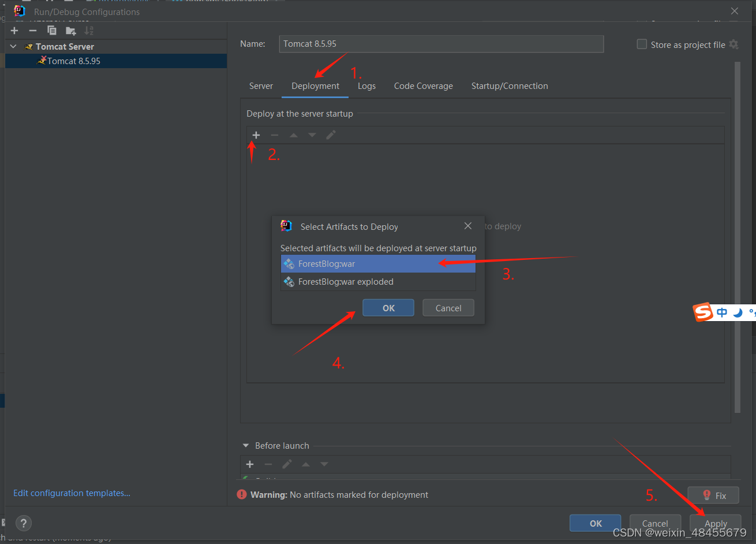Collapse the Before launch section

tap(246, 445)
